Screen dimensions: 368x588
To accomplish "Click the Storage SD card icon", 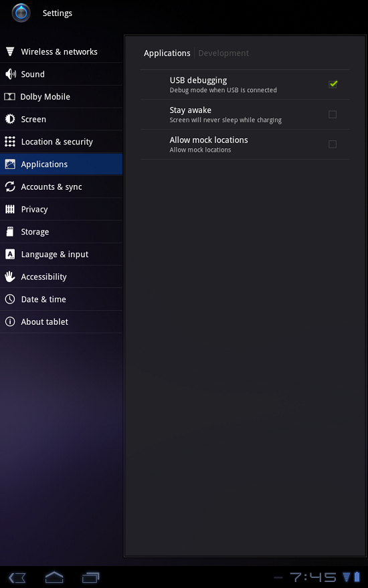I will (10, 232).
